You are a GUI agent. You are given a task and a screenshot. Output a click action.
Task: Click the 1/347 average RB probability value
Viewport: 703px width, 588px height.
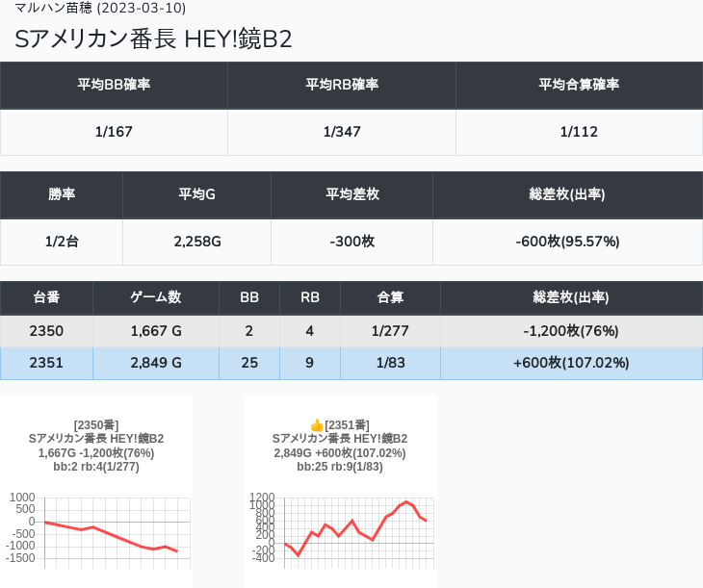pos(342,132)
